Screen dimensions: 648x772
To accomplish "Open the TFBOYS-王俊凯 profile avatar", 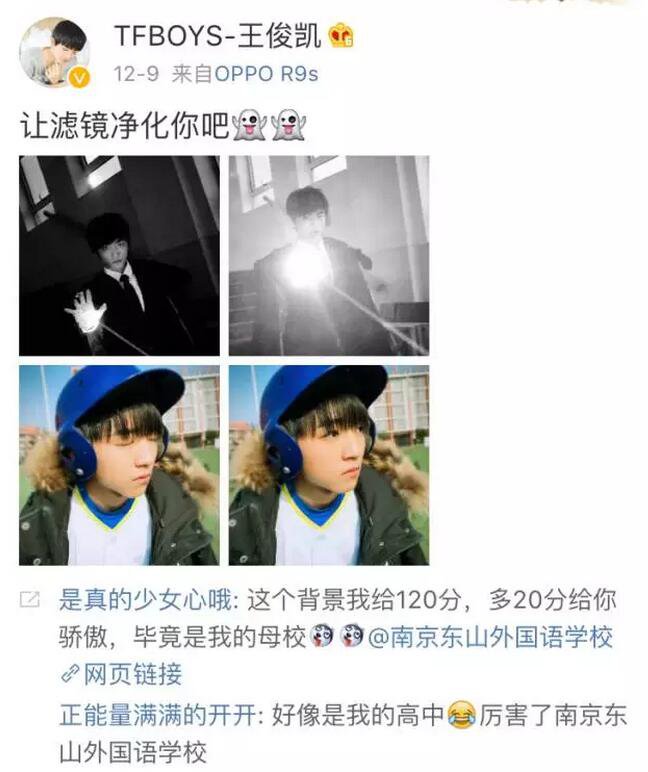I will click(55, 53).
